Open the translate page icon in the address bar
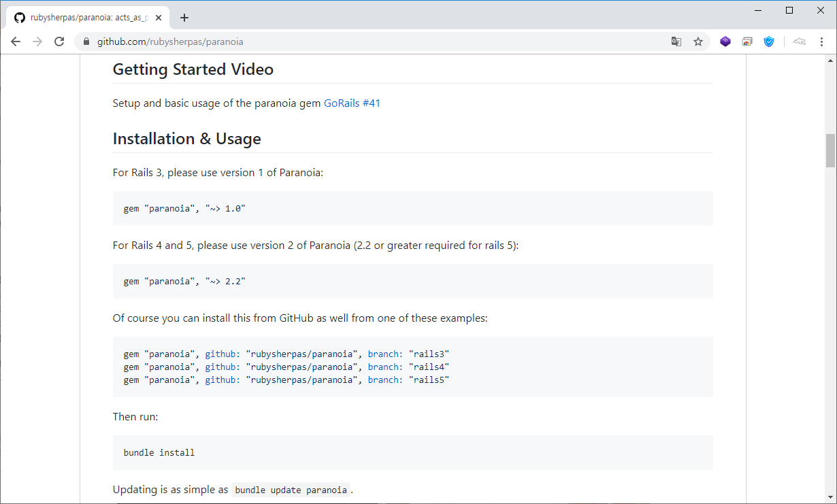837x504 pixels. (x=676, y=41)
